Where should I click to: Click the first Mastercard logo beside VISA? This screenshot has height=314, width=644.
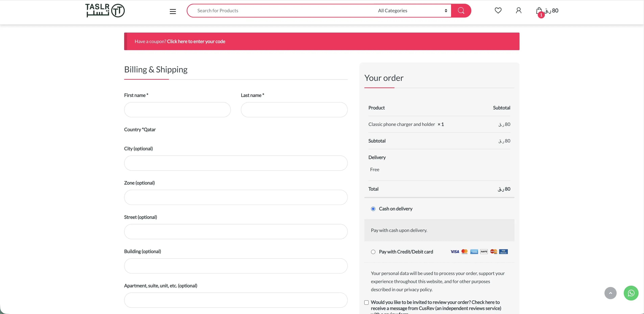[464, 252]
